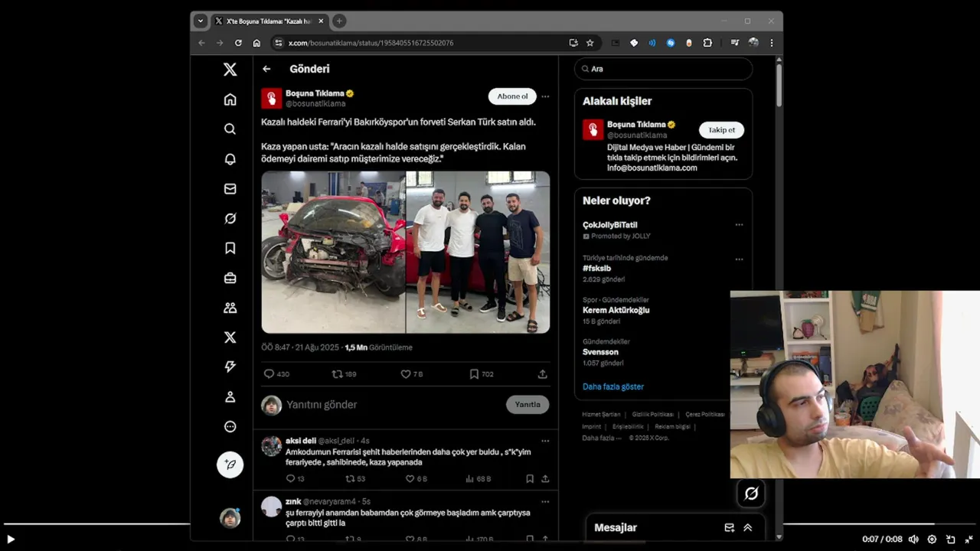Open the Daha fazla footer menu
The height and width of the screenshot is (551, 980).
pyautogui.click(x=601, y=438)
